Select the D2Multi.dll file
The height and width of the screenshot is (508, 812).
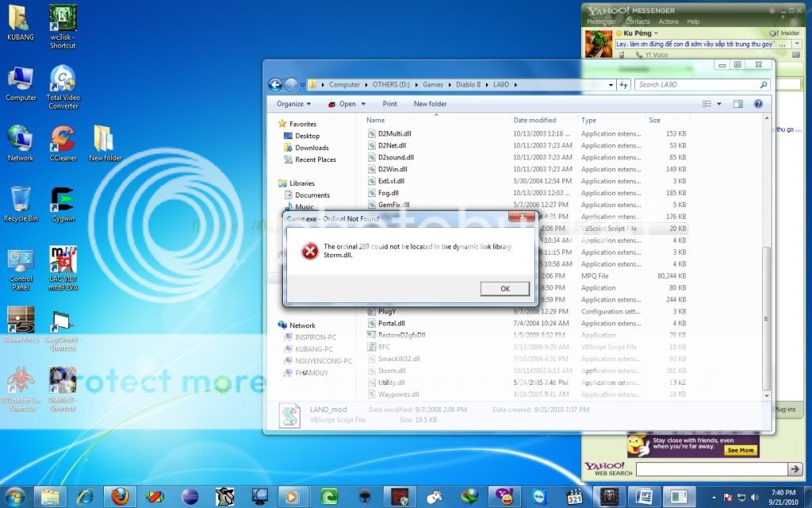(394, 133)
